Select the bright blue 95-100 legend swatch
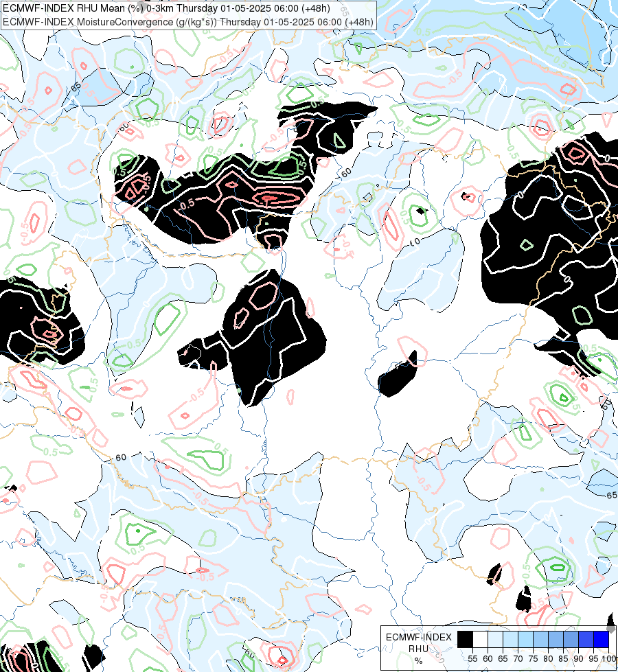 click(x=601, y=640)
